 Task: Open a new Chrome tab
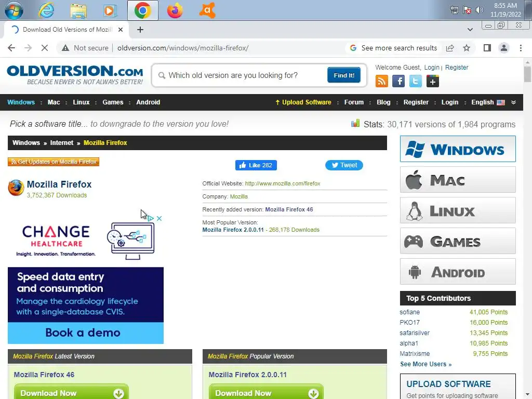click(140, 30)
